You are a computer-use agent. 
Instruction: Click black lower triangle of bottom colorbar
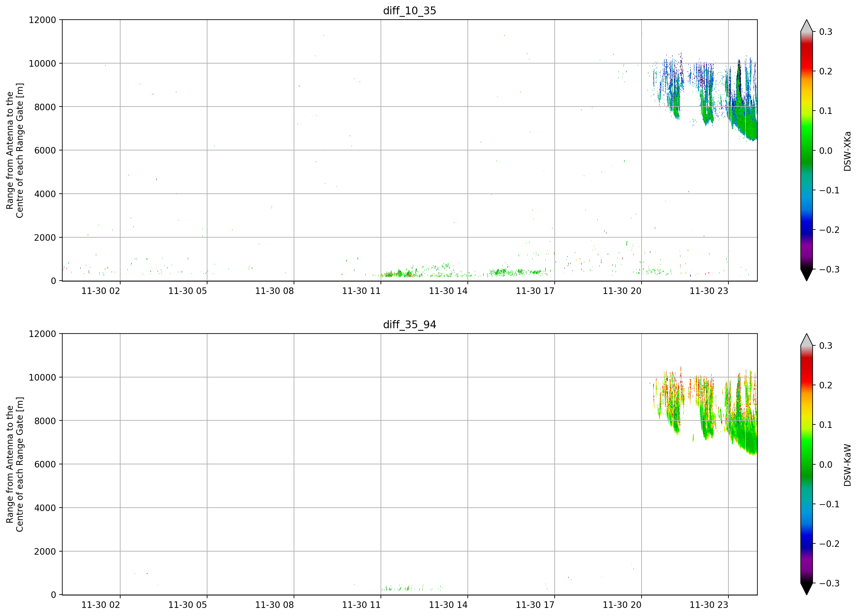pyautogui.click(x=807, y=589)
